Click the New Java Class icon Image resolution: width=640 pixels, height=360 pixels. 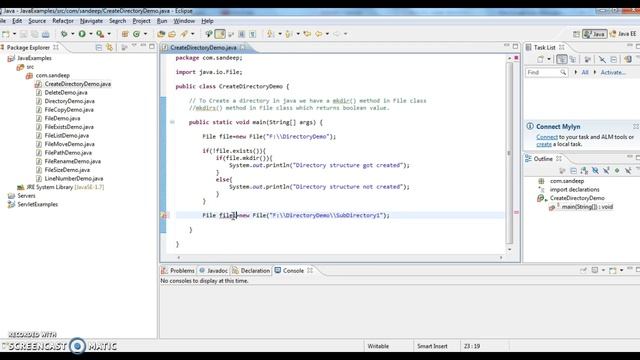(136, 34)
